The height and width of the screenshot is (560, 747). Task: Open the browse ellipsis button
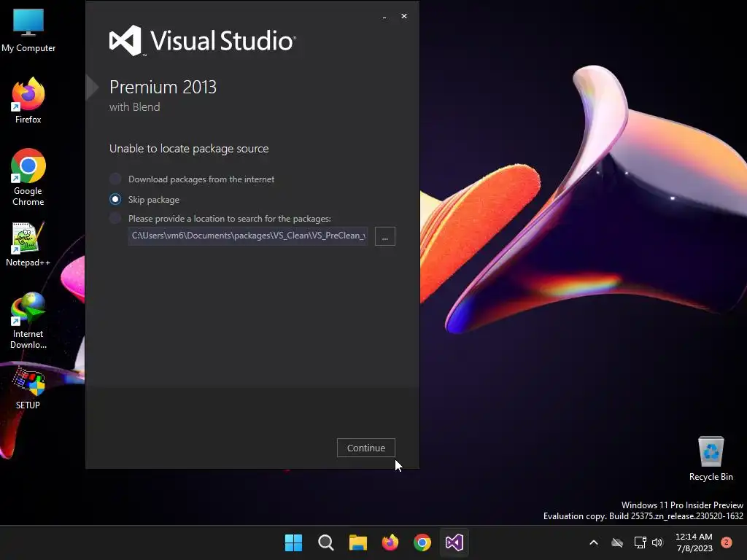coord(385,236)
